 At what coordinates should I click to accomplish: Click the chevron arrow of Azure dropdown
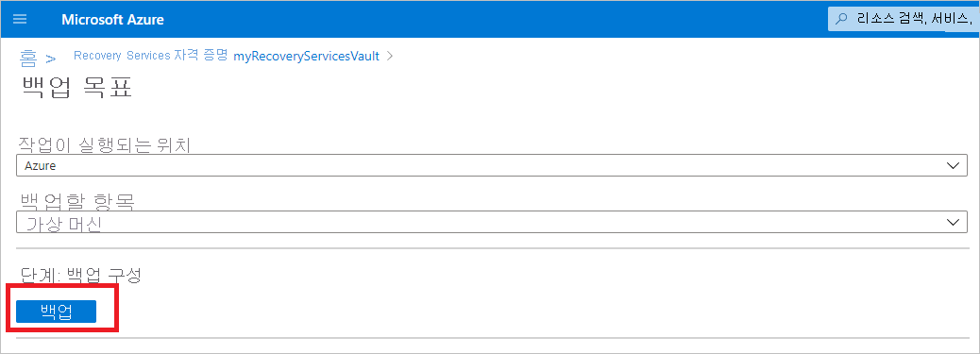click(954, 166)
